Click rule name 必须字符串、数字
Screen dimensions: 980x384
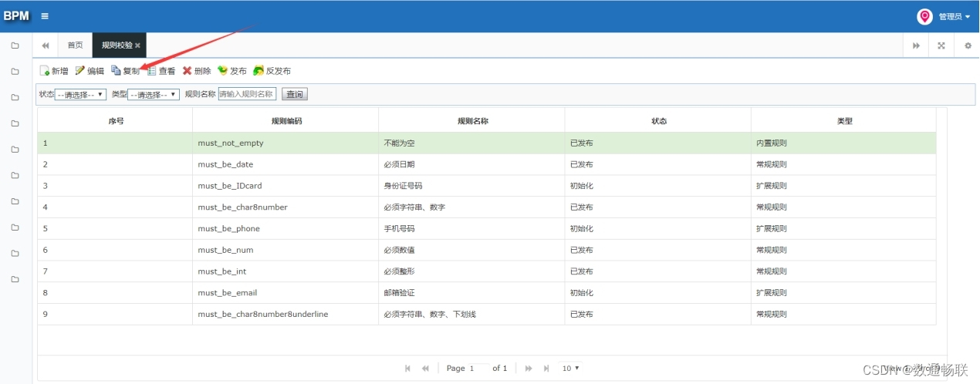414,207
